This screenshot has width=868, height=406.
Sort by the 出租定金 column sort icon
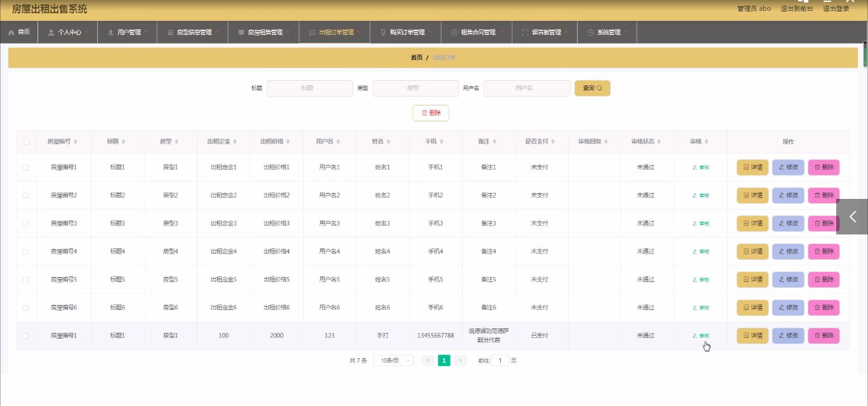236,142
